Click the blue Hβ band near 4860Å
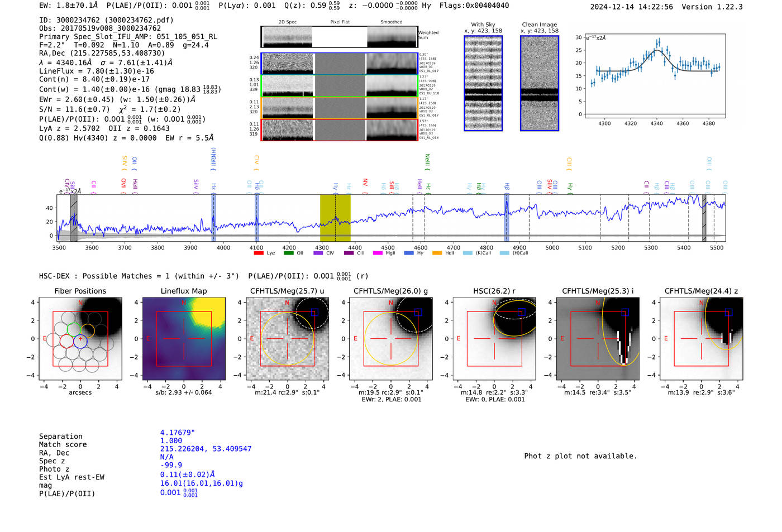This screenshot has height=532, width=782. click(507, 218)
